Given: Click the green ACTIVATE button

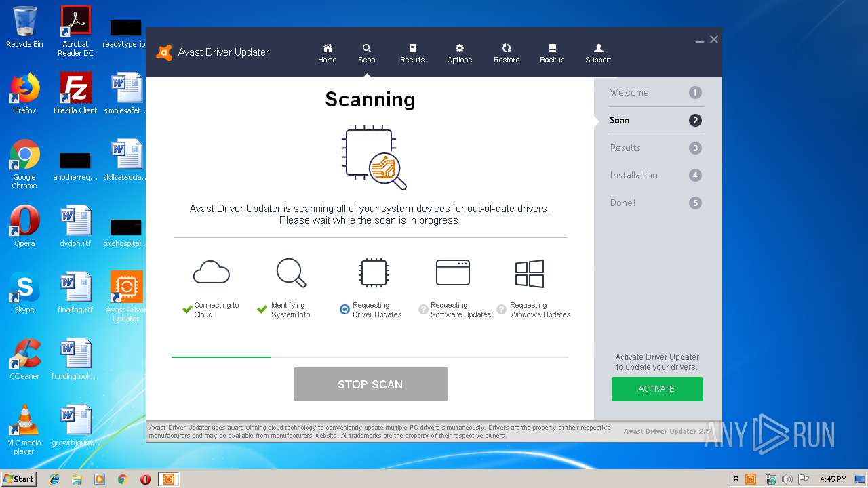Looking at the screenshot, I should click(657, 389).
